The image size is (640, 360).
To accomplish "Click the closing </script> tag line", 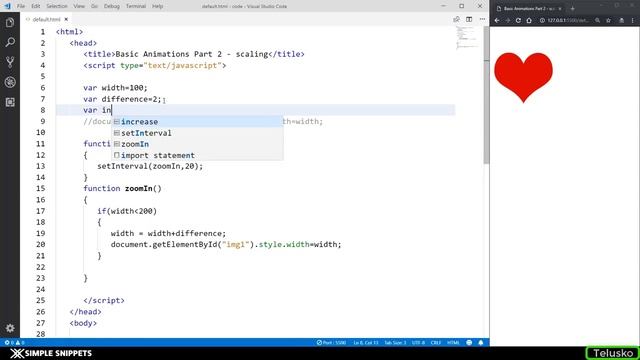I will click(x=104, y=300).
